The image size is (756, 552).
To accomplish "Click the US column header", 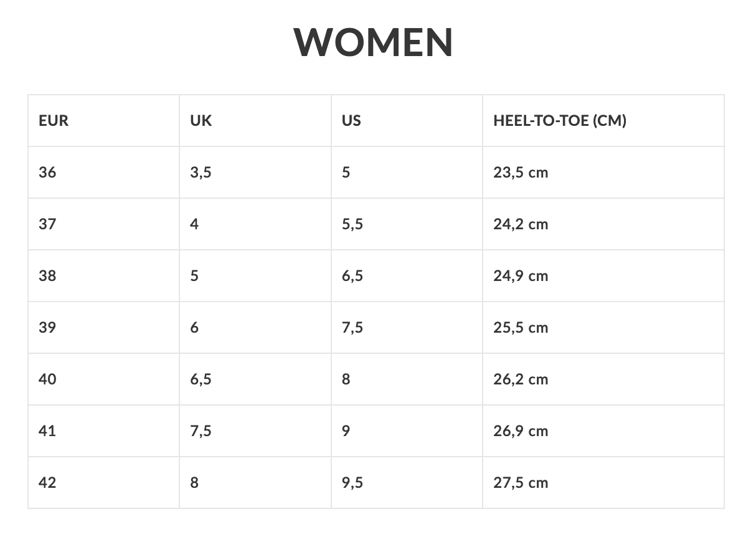I will point(351,121).
